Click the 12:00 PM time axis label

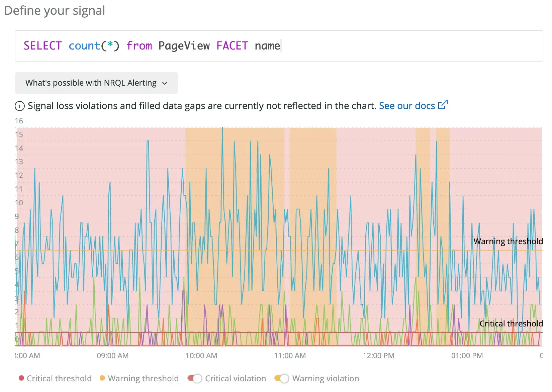pyautogui.click(x=378, y=356)
